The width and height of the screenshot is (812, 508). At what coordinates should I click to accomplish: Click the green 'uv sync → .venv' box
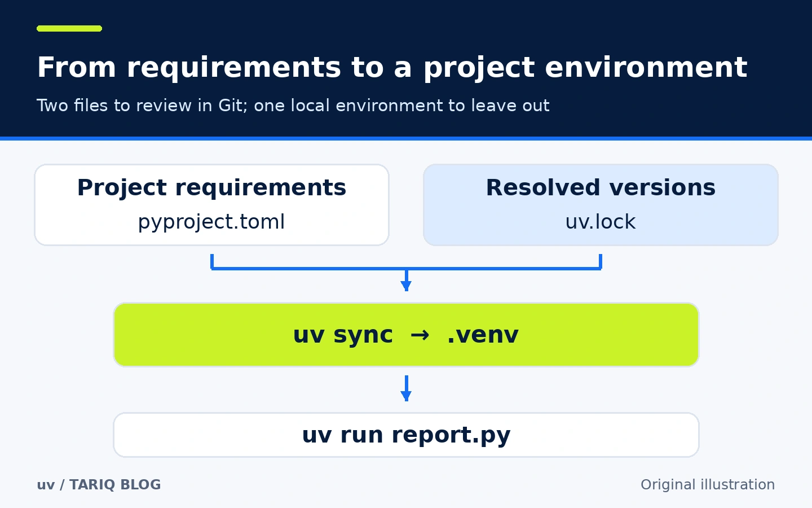(406, 335)
